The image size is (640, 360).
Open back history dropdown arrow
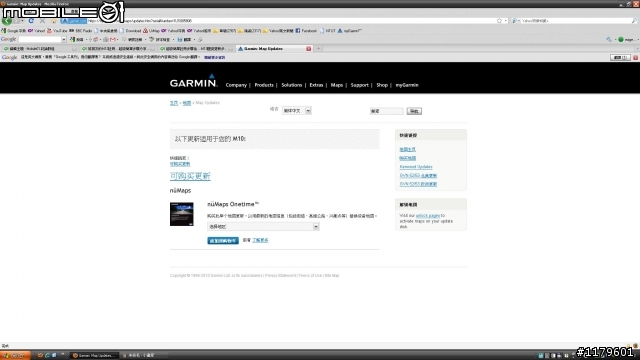click(x=22, y=20)
